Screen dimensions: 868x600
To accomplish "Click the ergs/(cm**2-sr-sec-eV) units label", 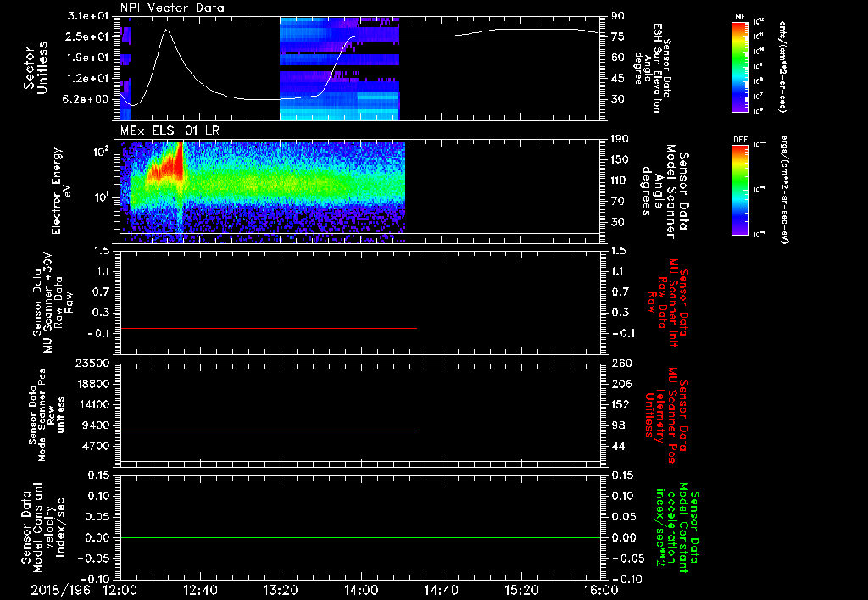I will point(785,190).
